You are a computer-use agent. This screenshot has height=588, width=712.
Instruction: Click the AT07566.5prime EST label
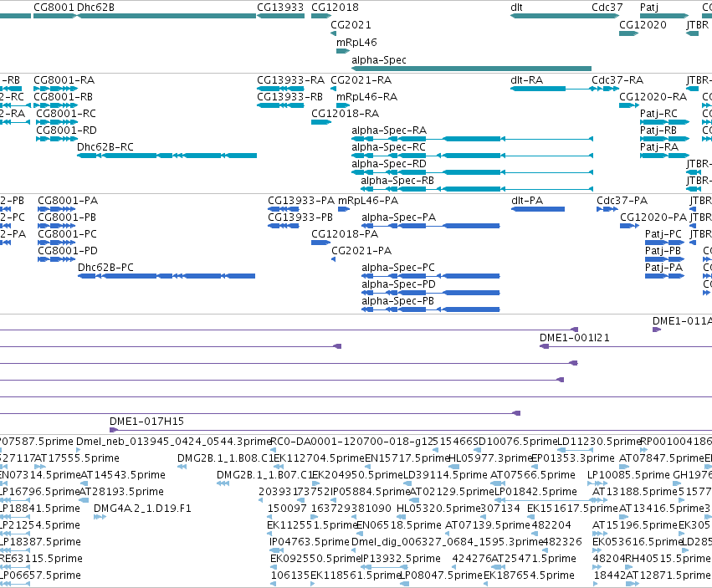(x=533, y=475)
